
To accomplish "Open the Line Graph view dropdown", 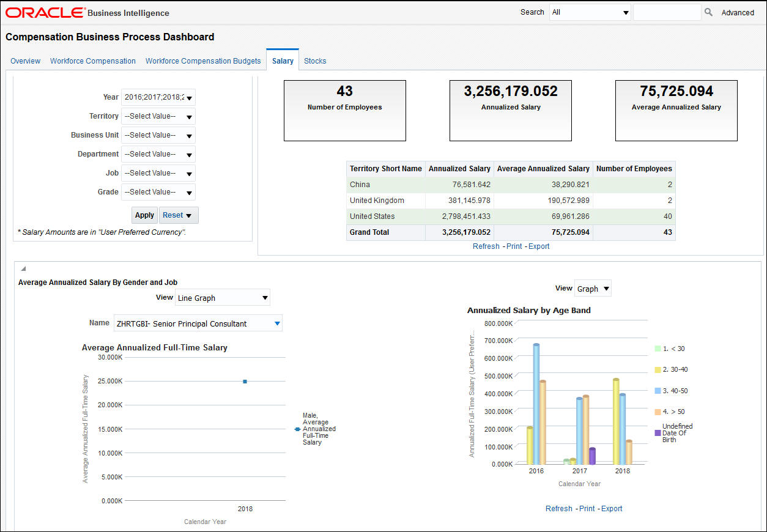I will (265, 298).
